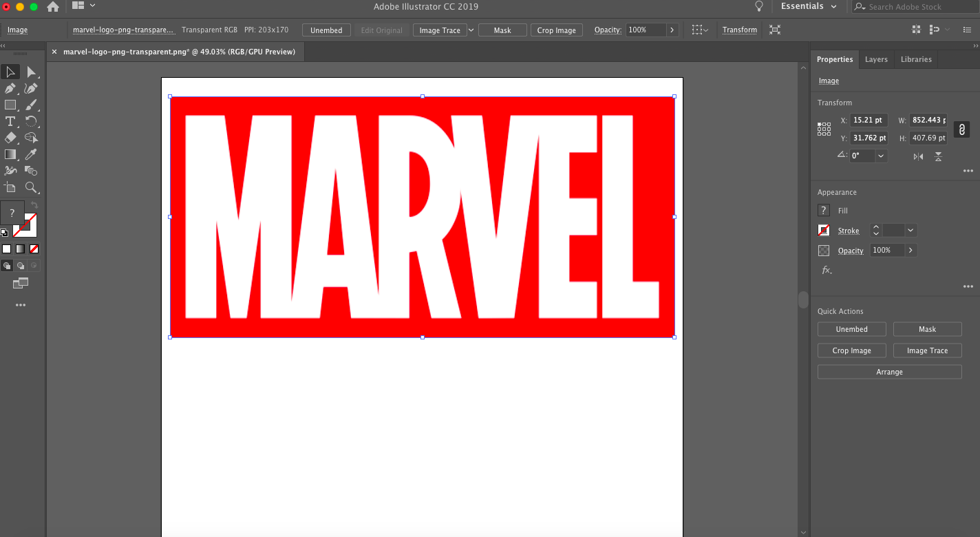Screen dimensions: 980x537
Task: Click the Search Adobe Stock field
Action: [x=915, y=7]
